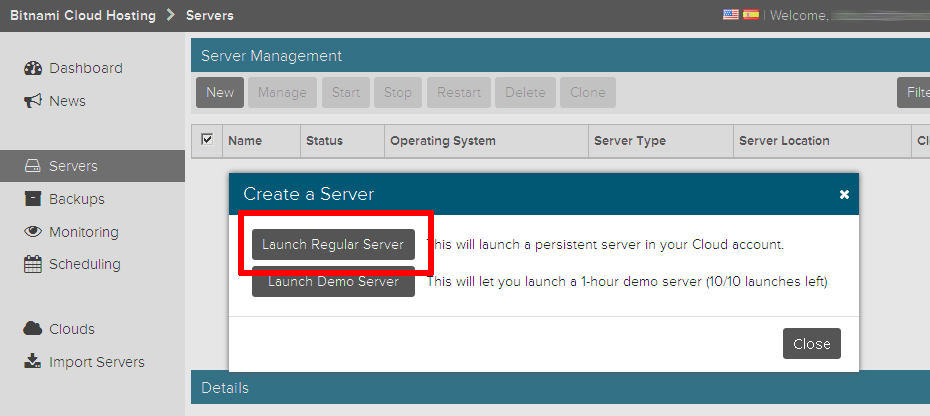Click the Close button in dialog footer

click(x=812, y=344)
